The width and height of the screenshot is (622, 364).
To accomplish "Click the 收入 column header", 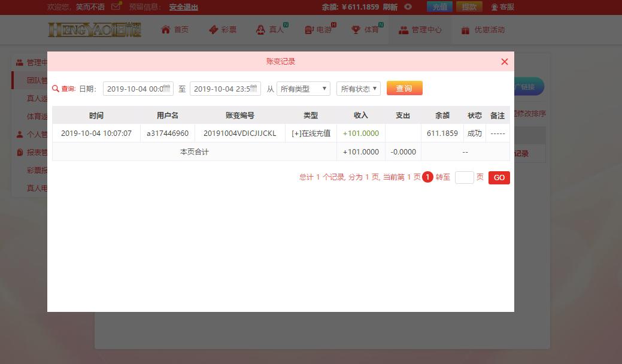I will pyautogui.click(x=361, y=116).
